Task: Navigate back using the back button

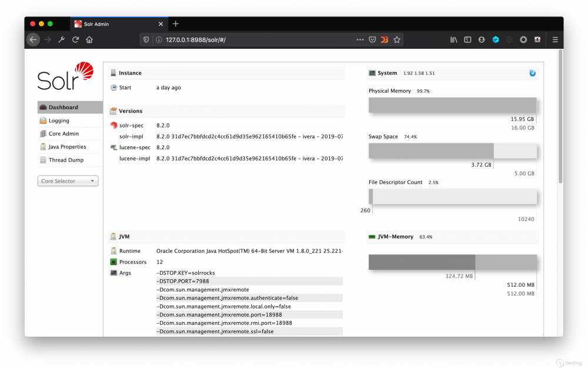Action: [33, 39]
